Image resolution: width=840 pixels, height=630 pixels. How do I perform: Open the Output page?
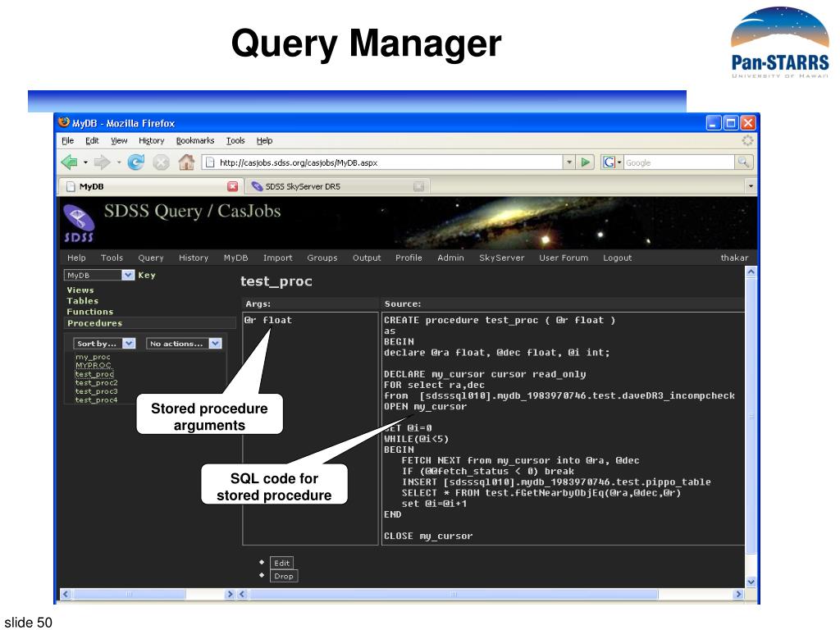[x=367, y=258]
